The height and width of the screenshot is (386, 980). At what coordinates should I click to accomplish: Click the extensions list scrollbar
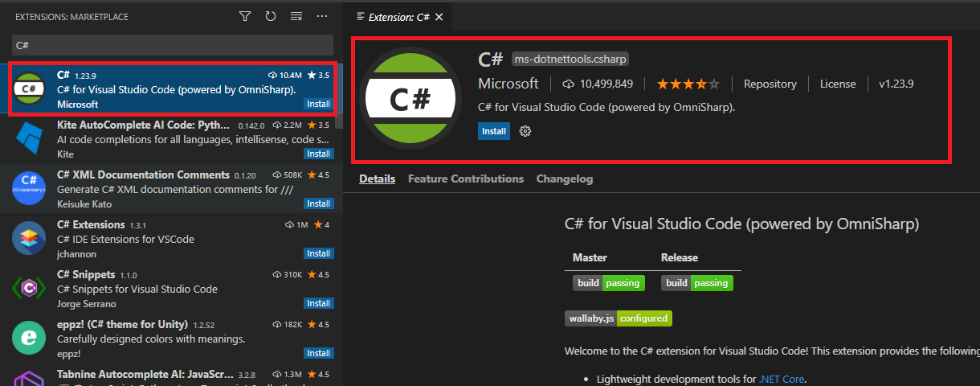(x=339, y=95)
